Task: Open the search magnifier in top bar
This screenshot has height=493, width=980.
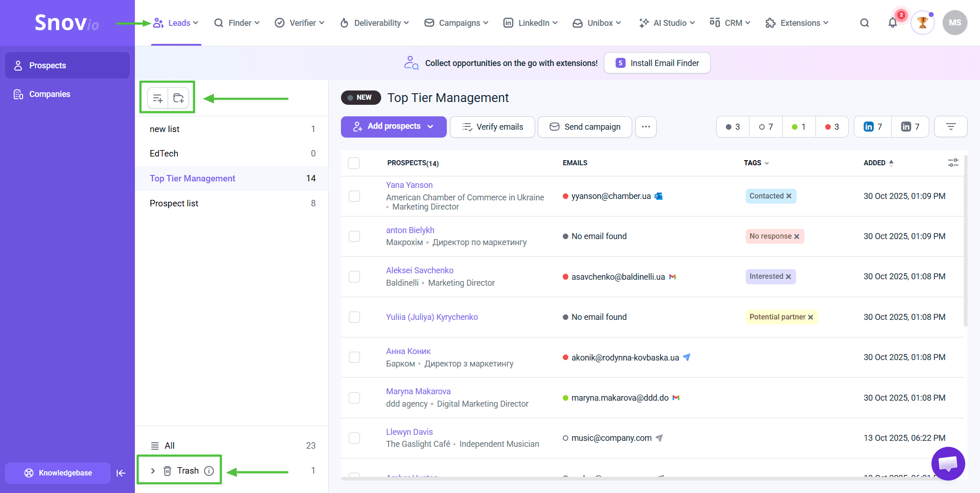Action: click(x=864, y=23)
